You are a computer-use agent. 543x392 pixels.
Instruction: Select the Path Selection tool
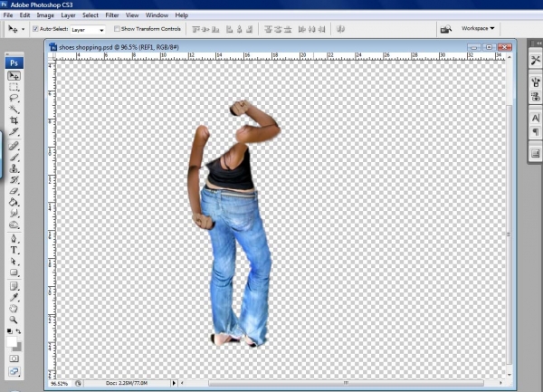(x=14, y=261)
